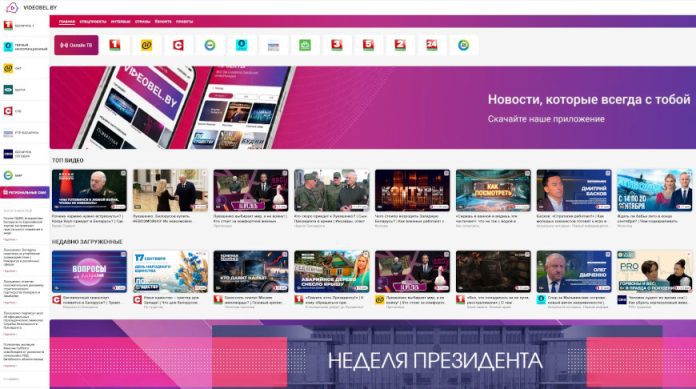Screen dimensions: 696x389
Task: Open the green channel icon in top row
Action: pos(305,45)
